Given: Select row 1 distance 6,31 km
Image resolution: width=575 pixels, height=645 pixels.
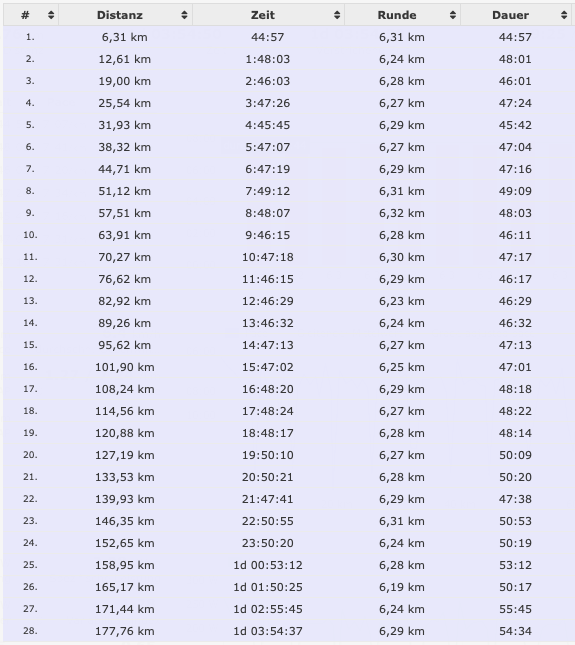Looking at the screenshot, I should click(125, 37).
